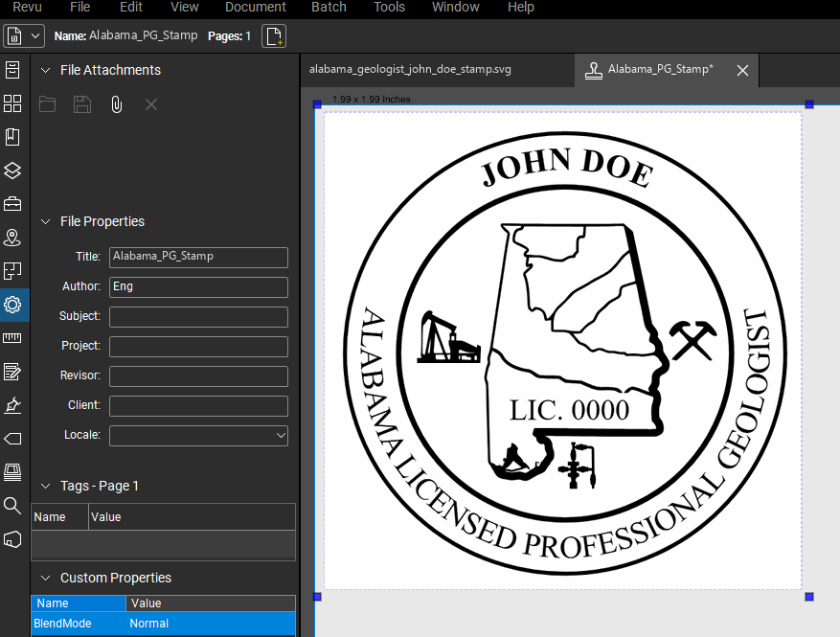Click the open attachment folder icon

click(x=47, y=104)
